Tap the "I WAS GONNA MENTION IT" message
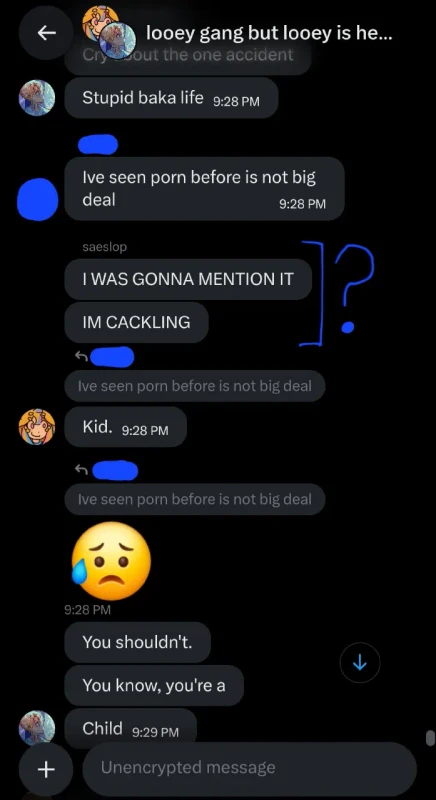 point(188,279)
